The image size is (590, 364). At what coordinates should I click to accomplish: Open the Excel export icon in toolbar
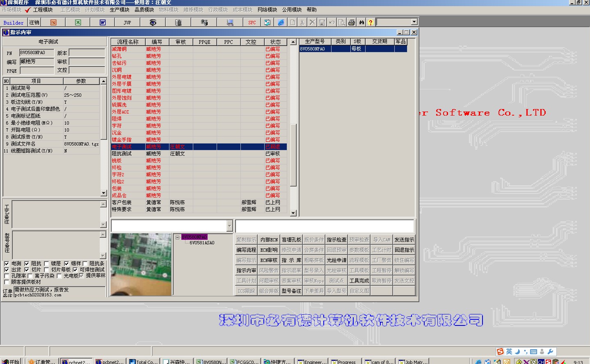(78, 23)
